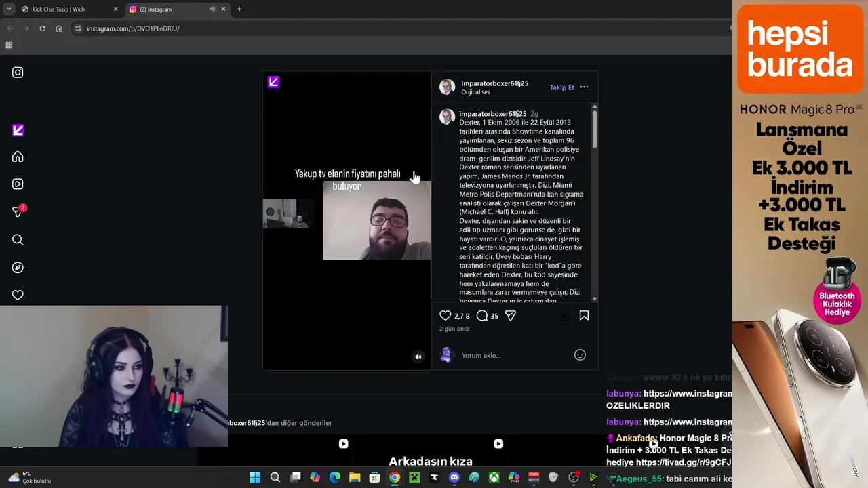This screenshot has height=488, width=868.
Task: Share the post with share icon
Action: click(x=510, y=316)
